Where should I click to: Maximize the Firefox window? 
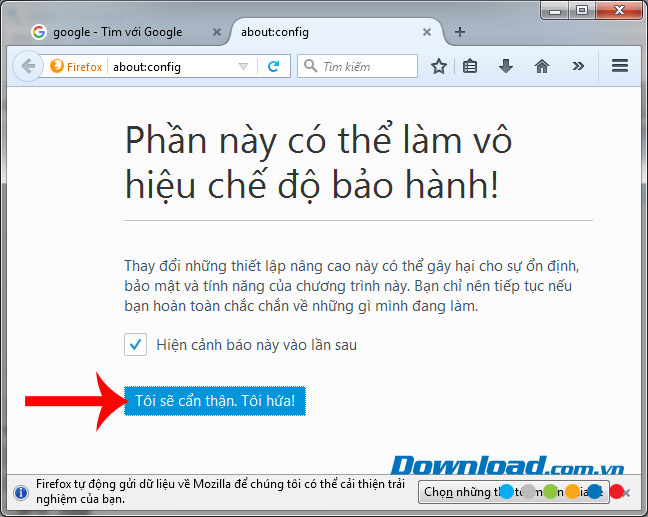[x=582, y=10]
